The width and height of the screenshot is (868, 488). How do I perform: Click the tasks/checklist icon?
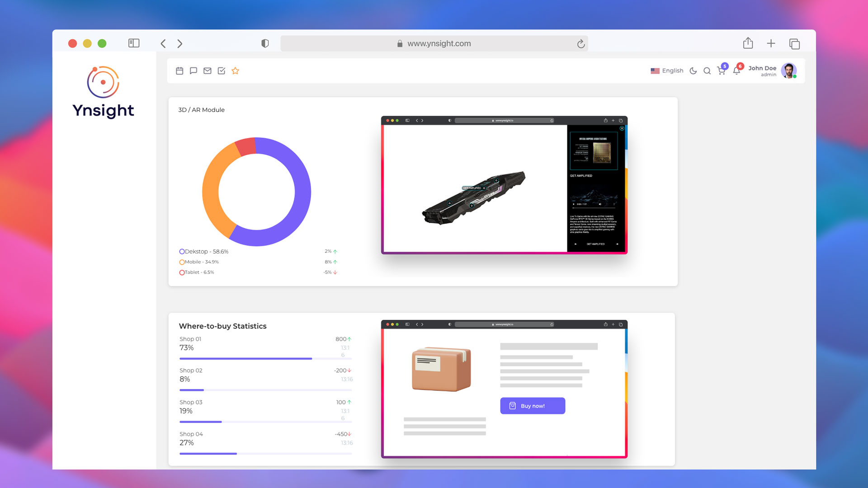pos(221,71)
